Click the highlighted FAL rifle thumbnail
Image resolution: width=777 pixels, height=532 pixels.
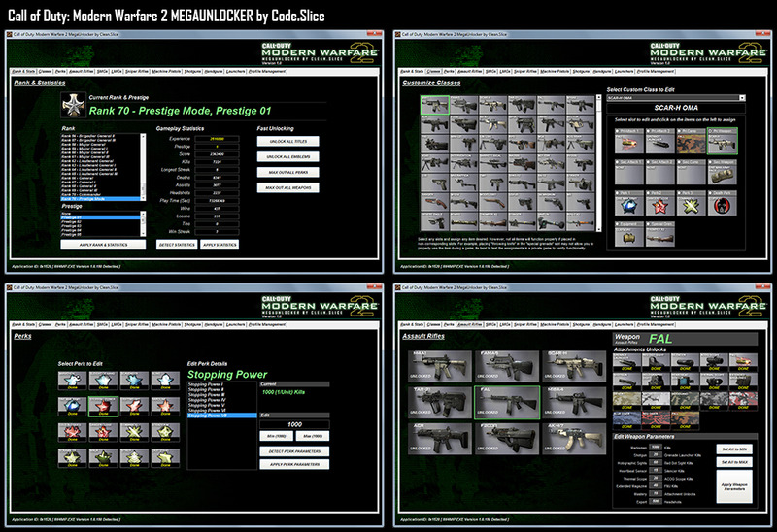point(507,402)
